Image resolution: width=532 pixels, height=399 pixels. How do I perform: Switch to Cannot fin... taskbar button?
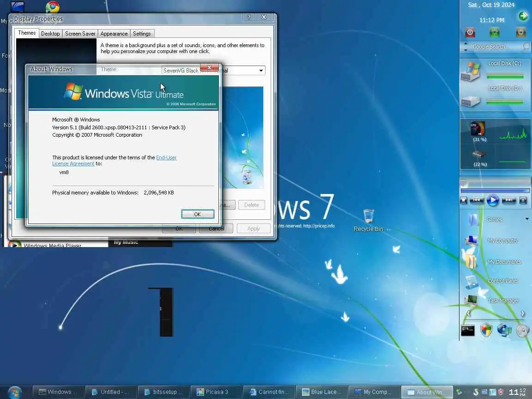click(x=269, y=392)
